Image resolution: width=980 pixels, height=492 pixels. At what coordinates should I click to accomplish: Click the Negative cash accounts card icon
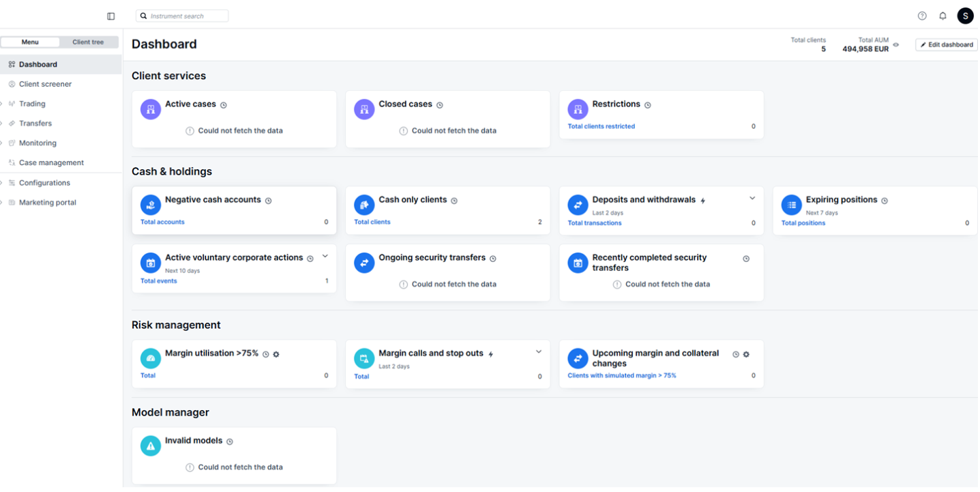[x=151, y=205]
